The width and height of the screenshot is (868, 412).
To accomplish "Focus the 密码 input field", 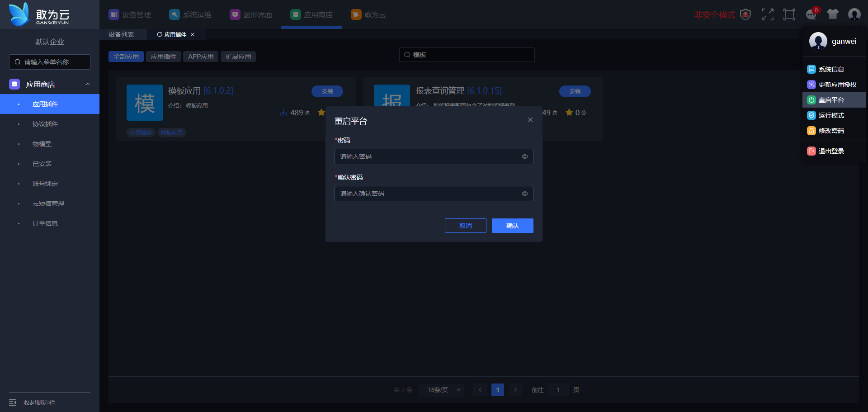I will (434, 156).
